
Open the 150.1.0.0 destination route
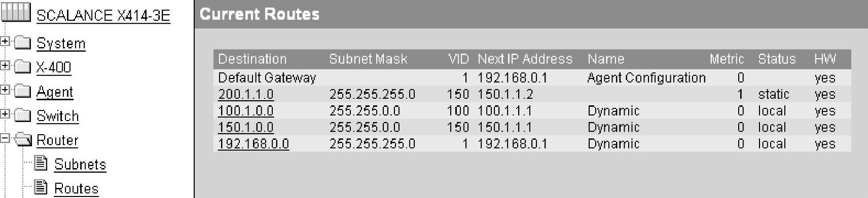[x=245, y=128]
